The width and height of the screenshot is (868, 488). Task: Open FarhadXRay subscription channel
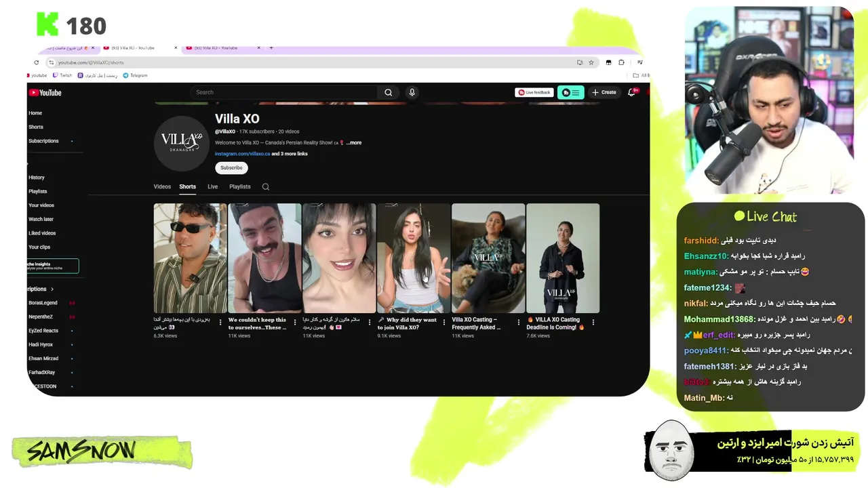coord(42,372)
